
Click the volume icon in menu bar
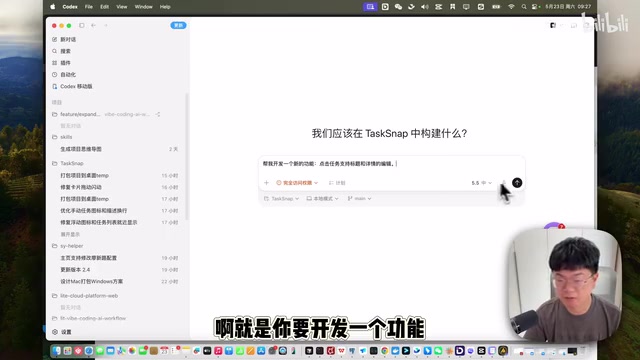(425, 7)
